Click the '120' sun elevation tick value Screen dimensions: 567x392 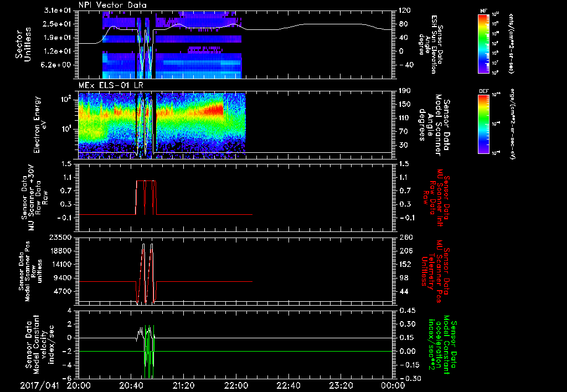405,11
